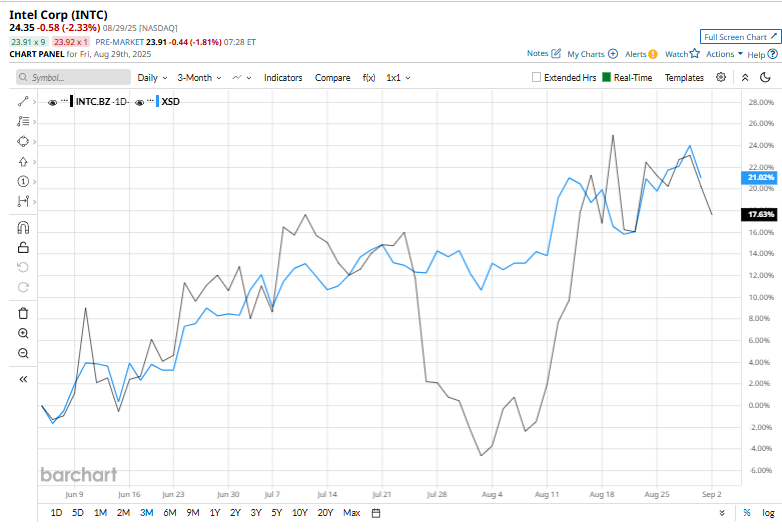Screen dimensions: 782x530
Task: Open the chart type line dropdown
Action: tap(242, 78)
